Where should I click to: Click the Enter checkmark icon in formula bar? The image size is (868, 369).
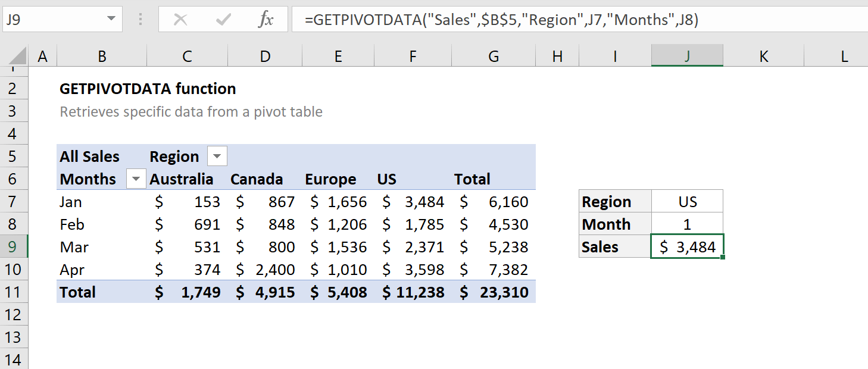coord(223,19)
